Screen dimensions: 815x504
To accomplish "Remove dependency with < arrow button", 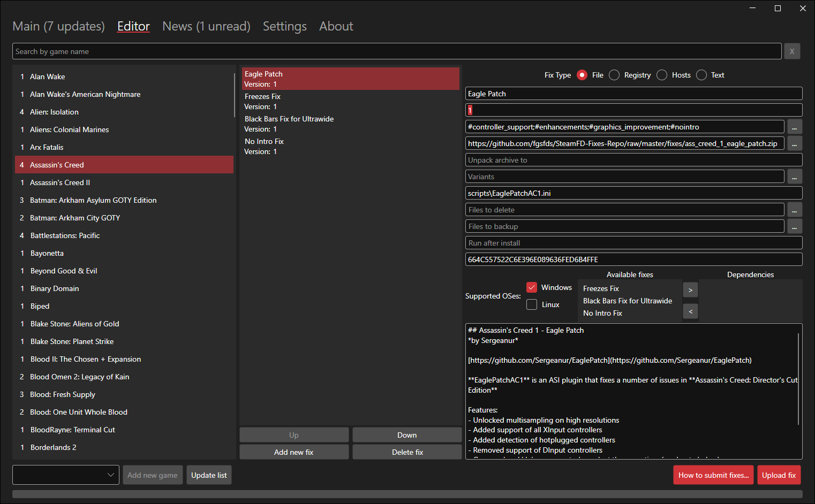I will pyautogui.click(x=690, y=311).
